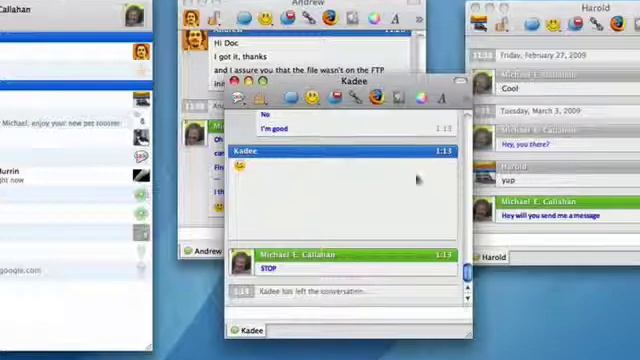Open font panel 'A' icon in Kadee toolbar
The height and width of the screenshot is (360, 640).
tap(442, 98)
